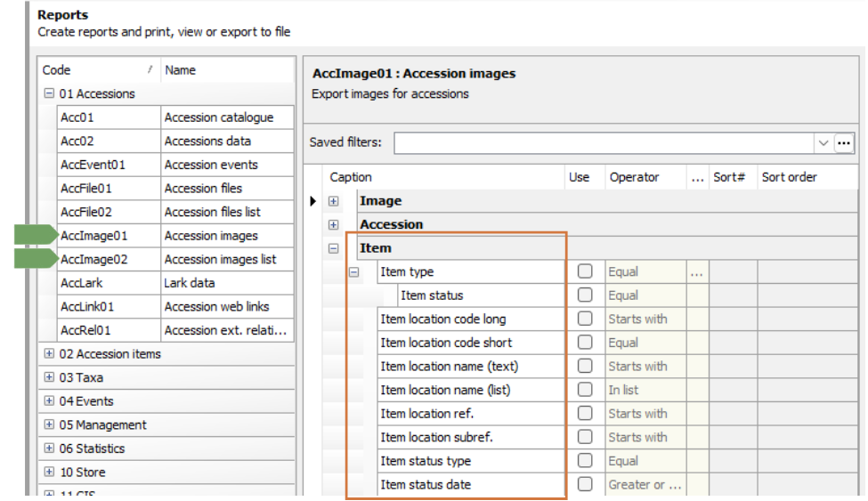This screenshot has width=868, height=501.
Task: Expand the Accession filter group
Action: pyautogui.click(x=333, y=225)
